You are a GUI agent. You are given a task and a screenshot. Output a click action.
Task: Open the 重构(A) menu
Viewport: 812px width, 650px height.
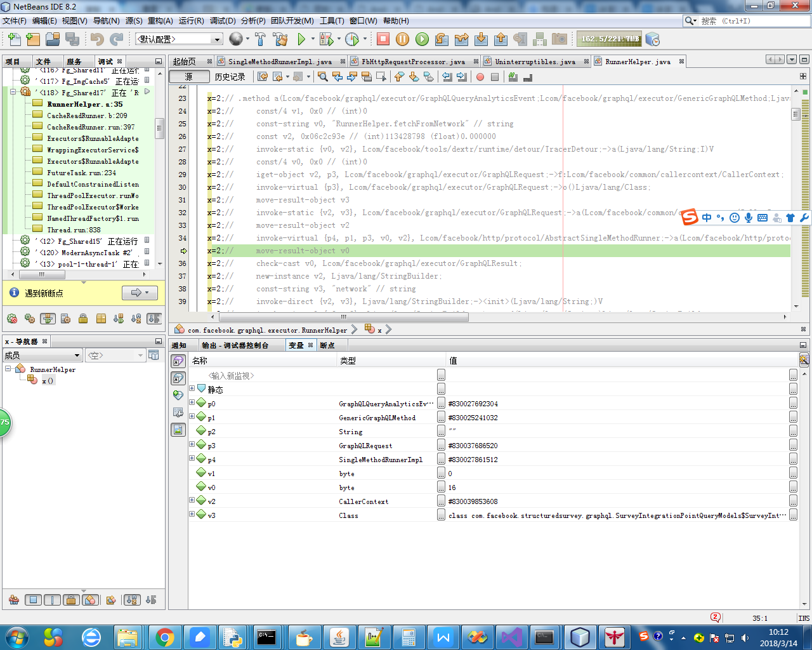pos(160,21)
